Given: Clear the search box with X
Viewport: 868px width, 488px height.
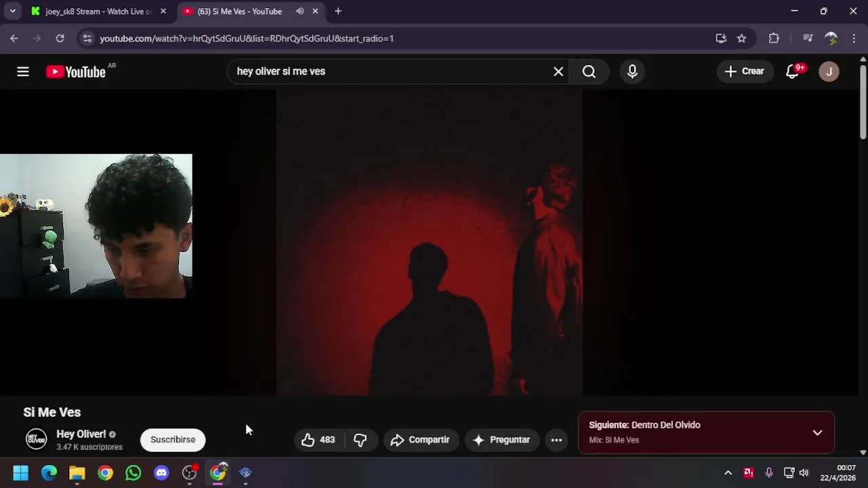Looking at the screenshot, I should 558,71.
